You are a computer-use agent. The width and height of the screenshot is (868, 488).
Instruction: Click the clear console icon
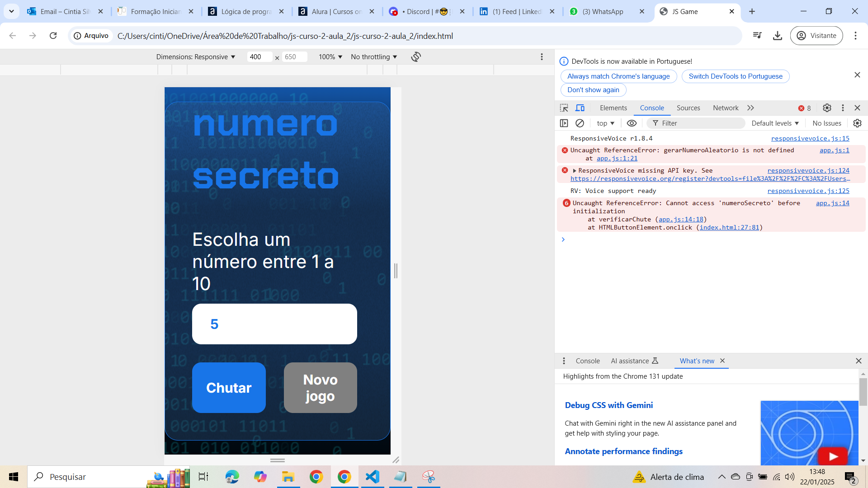[580, 123]
